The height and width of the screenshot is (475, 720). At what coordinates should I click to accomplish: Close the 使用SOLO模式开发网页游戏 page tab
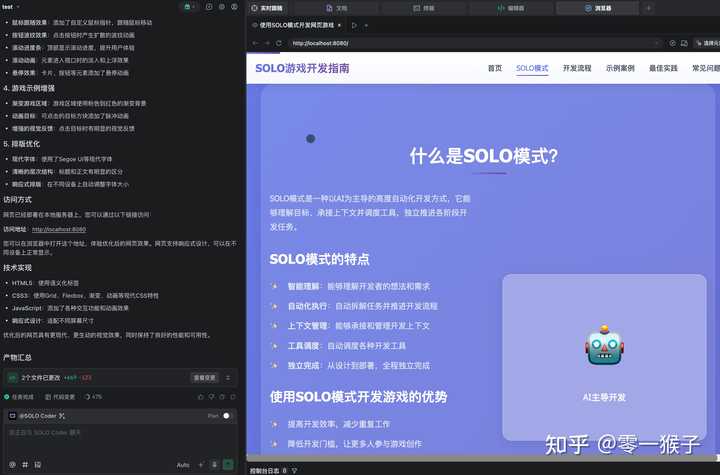click(x=339, y=25)
